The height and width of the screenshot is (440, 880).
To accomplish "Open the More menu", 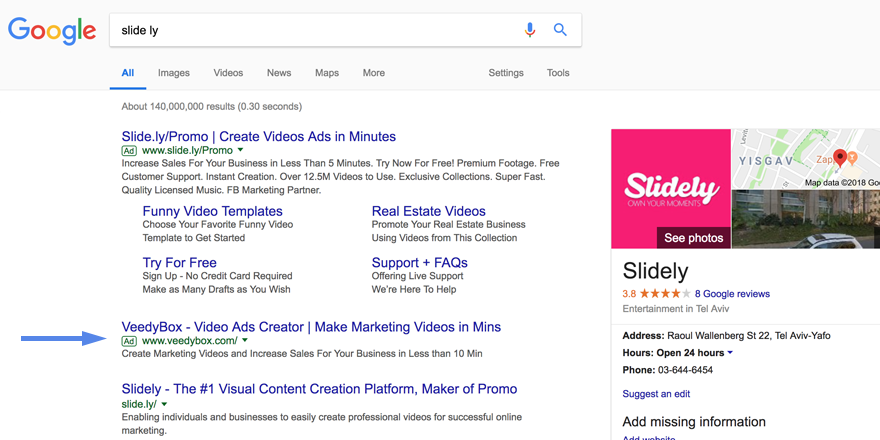I will [373, 73].
